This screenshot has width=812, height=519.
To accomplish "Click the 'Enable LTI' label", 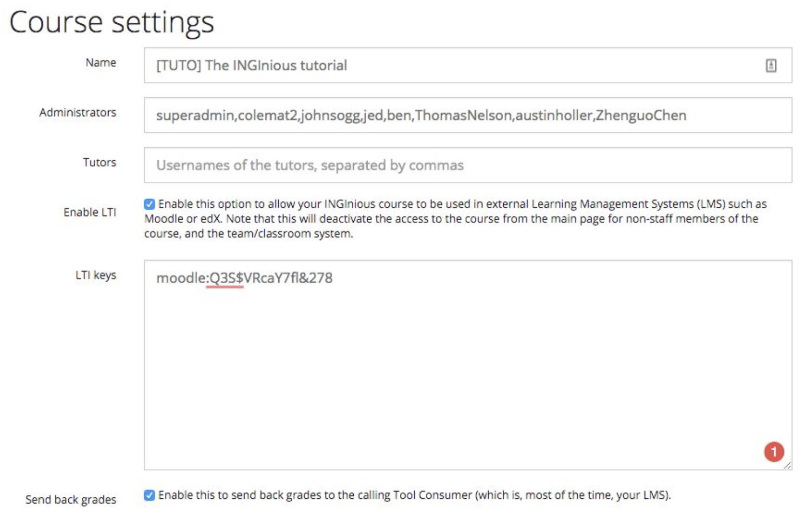I will click(x=90, y=212).
